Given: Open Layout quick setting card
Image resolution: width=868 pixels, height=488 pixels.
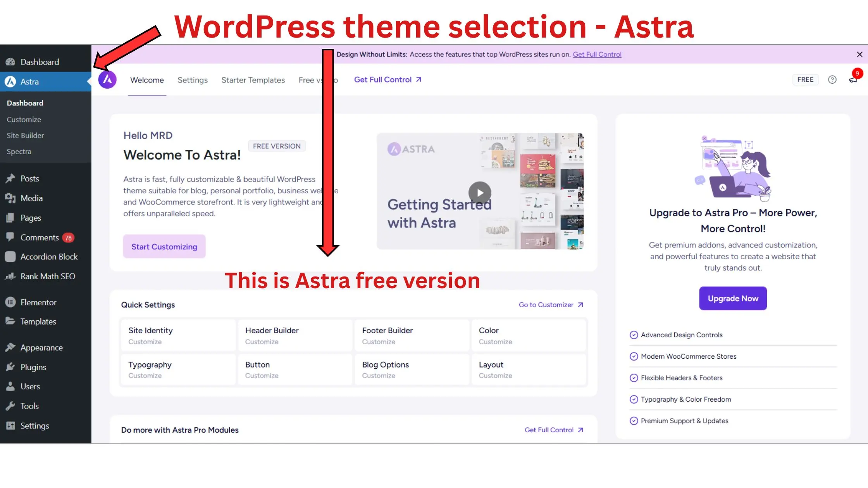Looking at the screenshot, I should click(529, 370).
